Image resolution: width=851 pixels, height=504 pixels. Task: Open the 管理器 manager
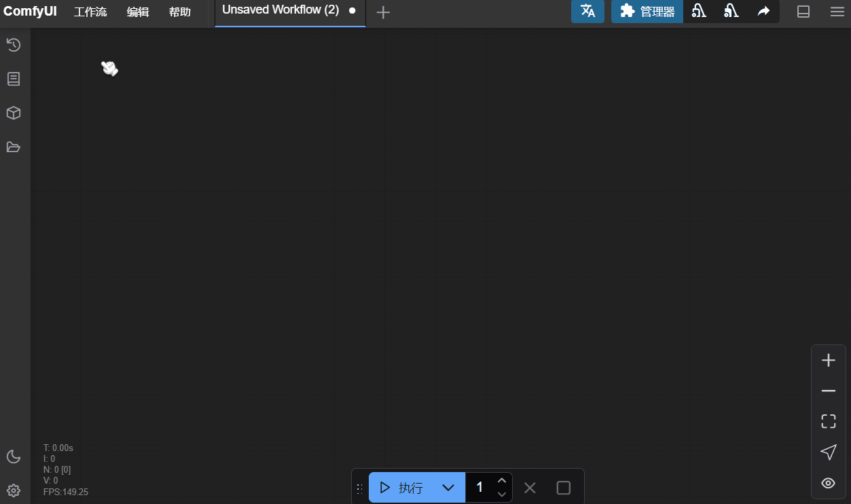pyautogui.click(x=647, y=12)
